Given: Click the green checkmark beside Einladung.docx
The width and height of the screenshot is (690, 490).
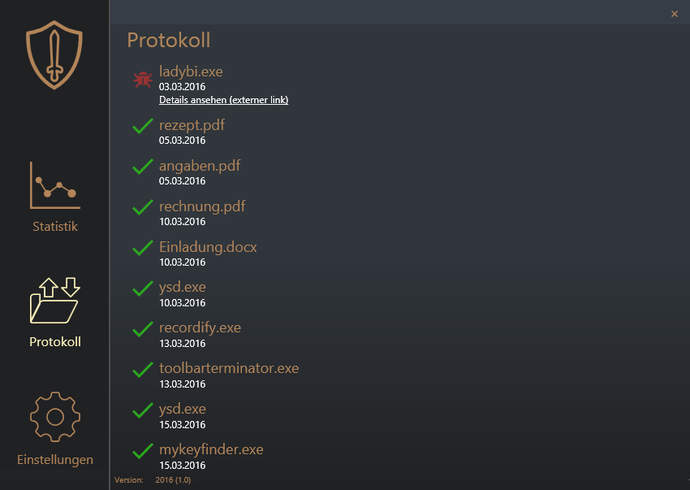Looking at the screenshot, I should pyautogui.click(x=142, y=248).
